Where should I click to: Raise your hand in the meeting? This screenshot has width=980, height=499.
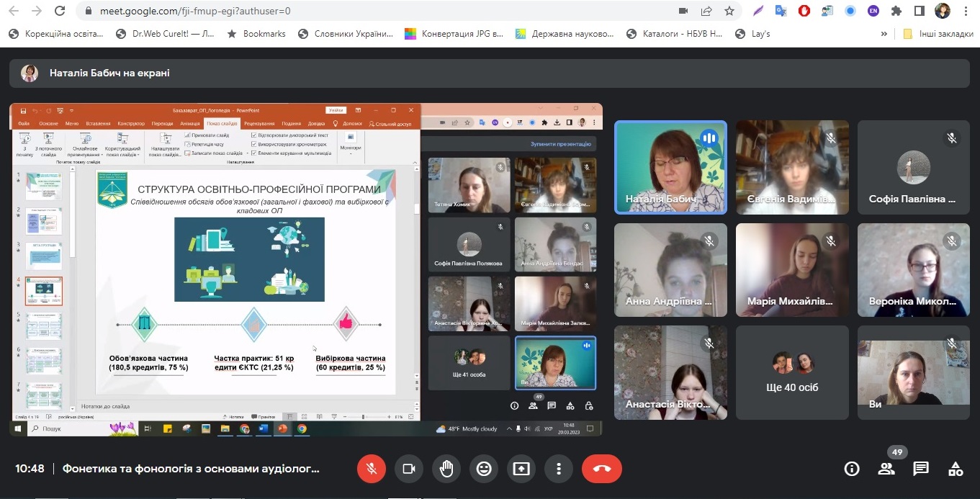(446, 469)
